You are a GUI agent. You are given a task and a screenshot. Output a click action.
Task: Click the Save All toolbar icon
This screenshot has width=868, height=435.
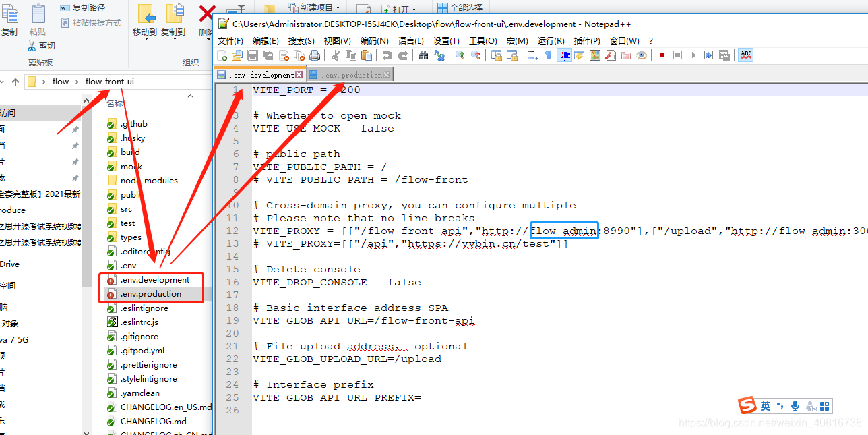click(268, 55)
